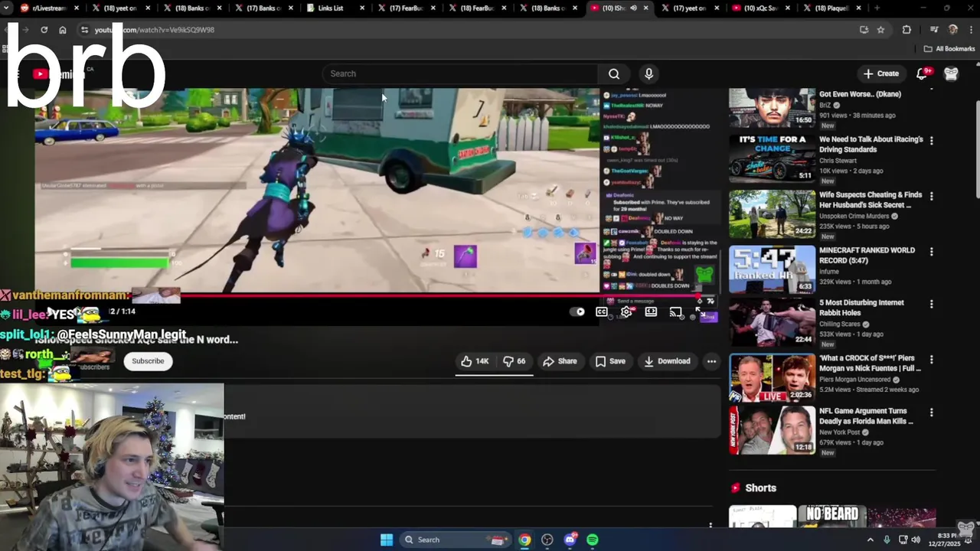Screen dimensions: 980x551
Task: Click the Windows taskbar Search box
Action: [455, 540]
